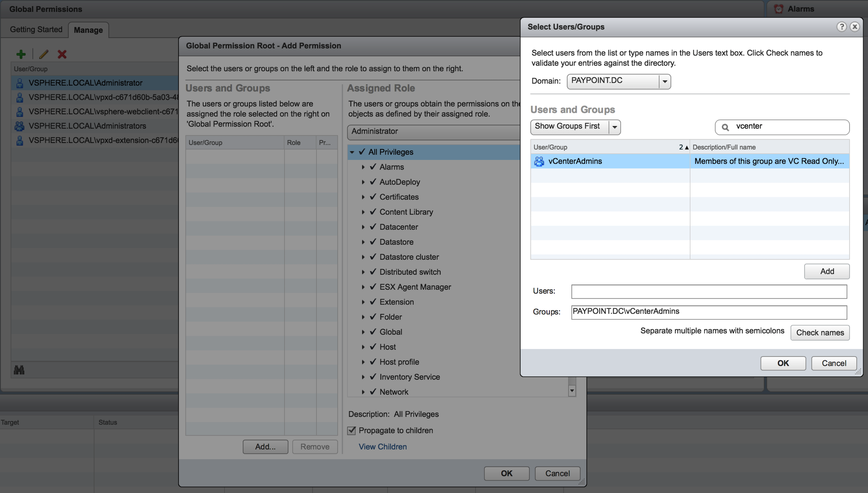This screenshot has width=868, height=493.
Task: Expand the Content Library privilege node
Action: pyautogui.click(x=363, y=212)
